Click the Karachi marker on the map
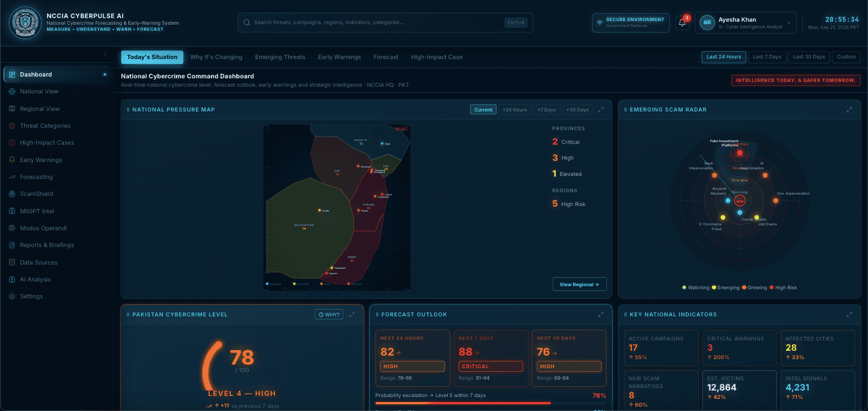The image size is (868, 411). pyautogui.click(x=326, y=273)
